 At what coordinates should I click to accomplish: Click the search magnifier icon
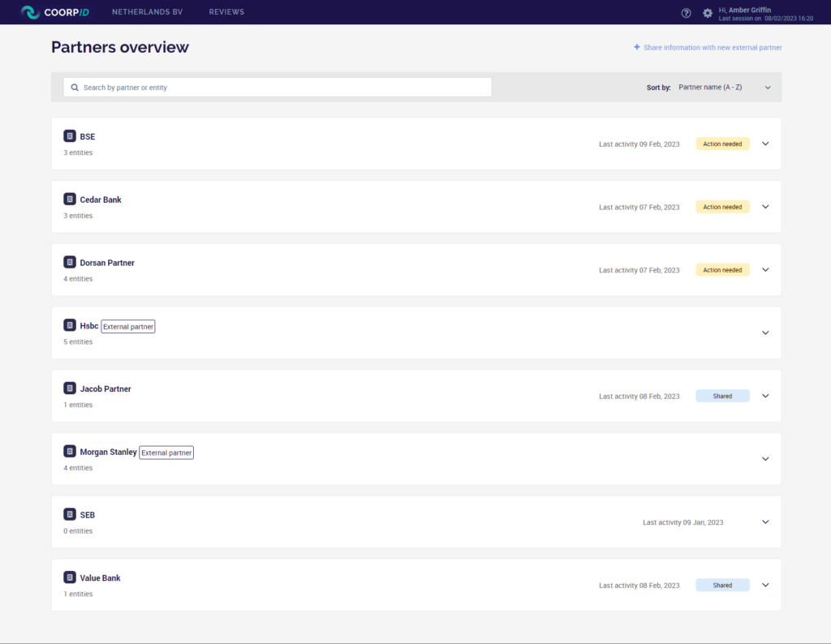point(75,88)
